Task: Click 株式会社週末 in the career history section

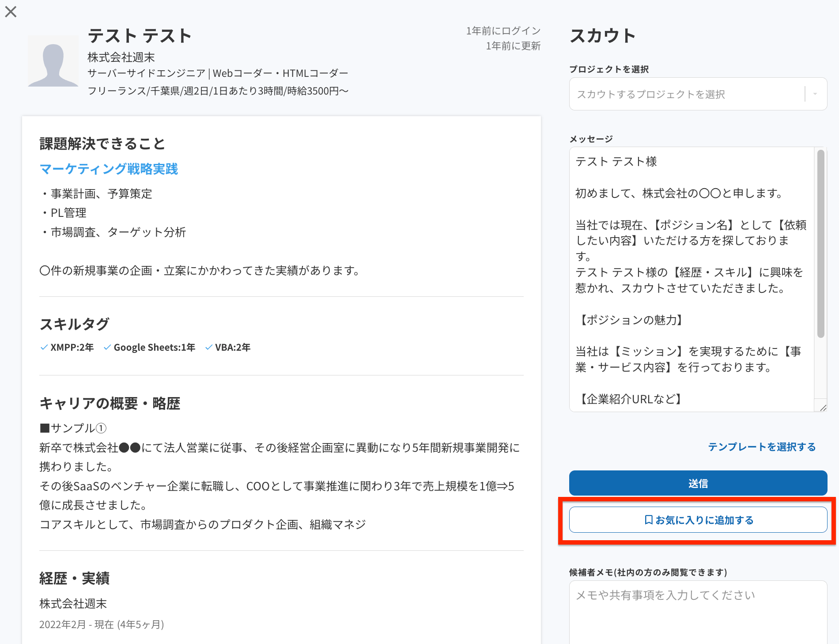Action: point(73,604)
